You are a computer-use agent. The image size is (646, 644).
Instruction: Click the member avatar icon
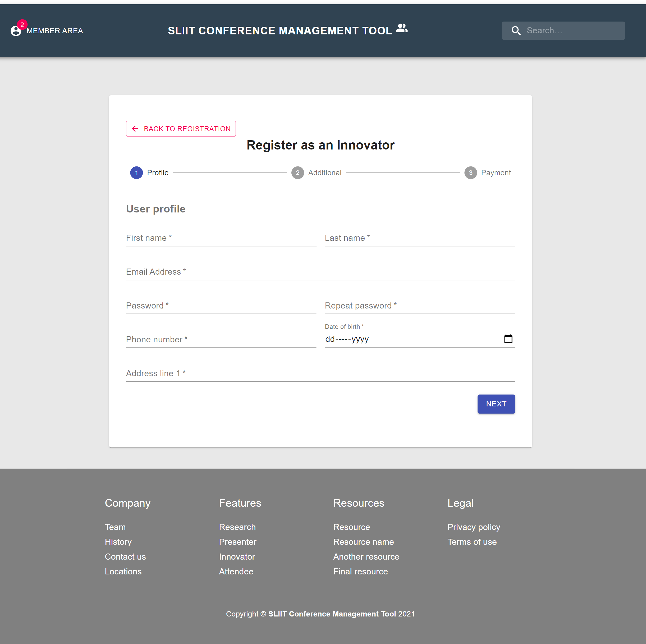tap(16, 30)
